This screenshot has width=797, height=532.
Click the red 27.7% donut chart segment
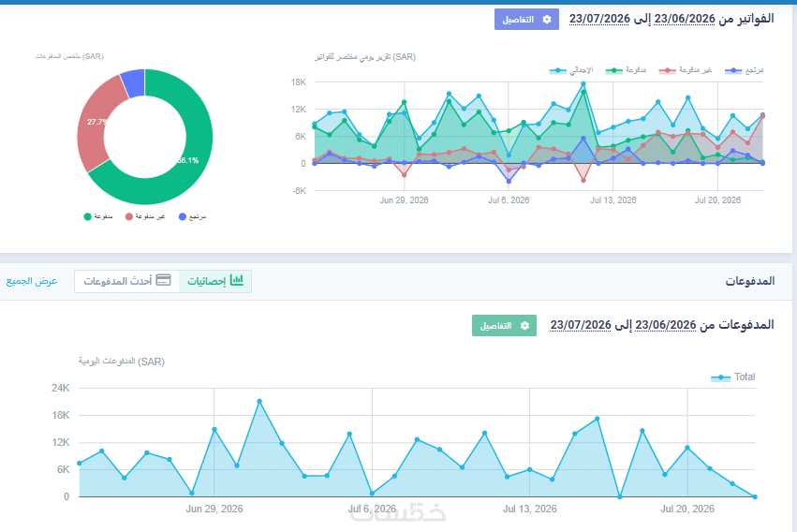pos(96,125)
